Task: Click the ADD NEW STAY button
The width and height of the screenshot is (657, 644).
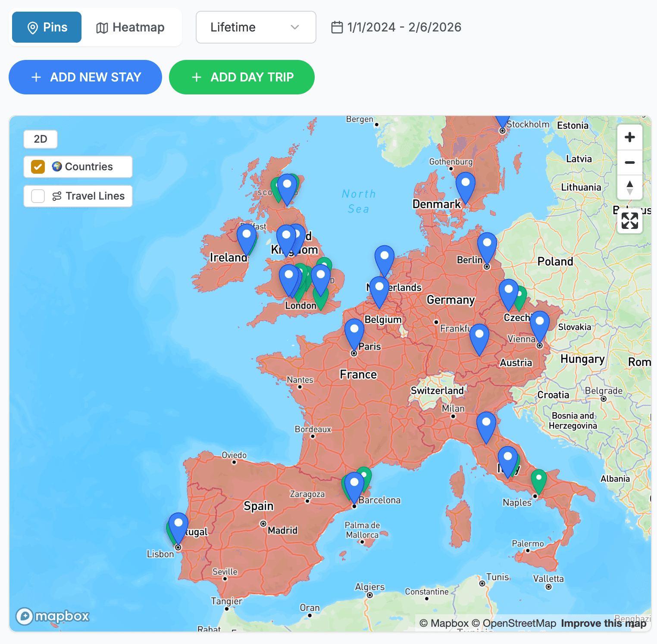Action: click(85, 77)
